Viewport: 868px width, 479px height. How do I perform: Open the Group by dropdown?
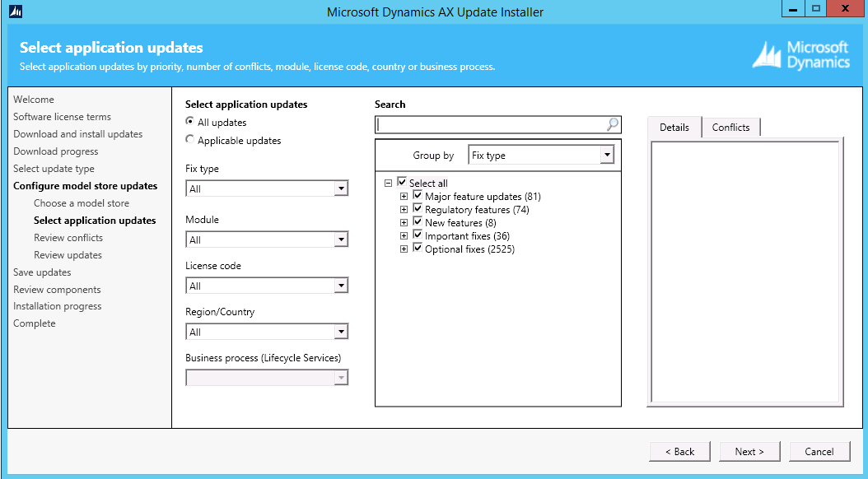[x=541, y=156]
